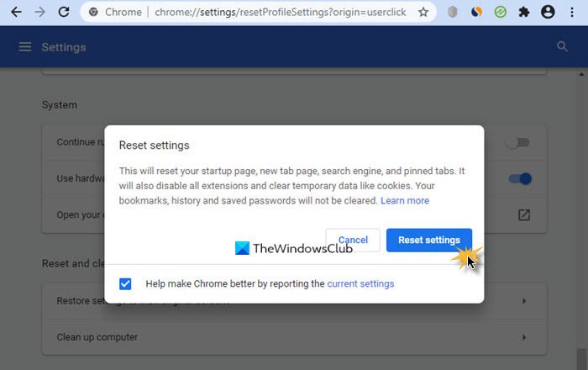Open the current settings link
The width and height of the screenshot is (588, 370).
point(360,283)
